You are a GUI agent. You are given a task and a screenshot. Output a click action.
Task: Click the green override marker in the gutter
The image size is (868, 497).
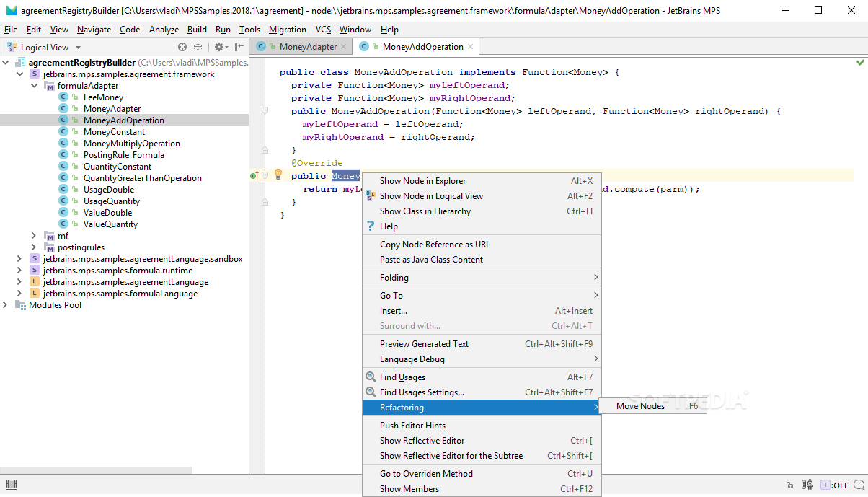click(x=254, y=175)
